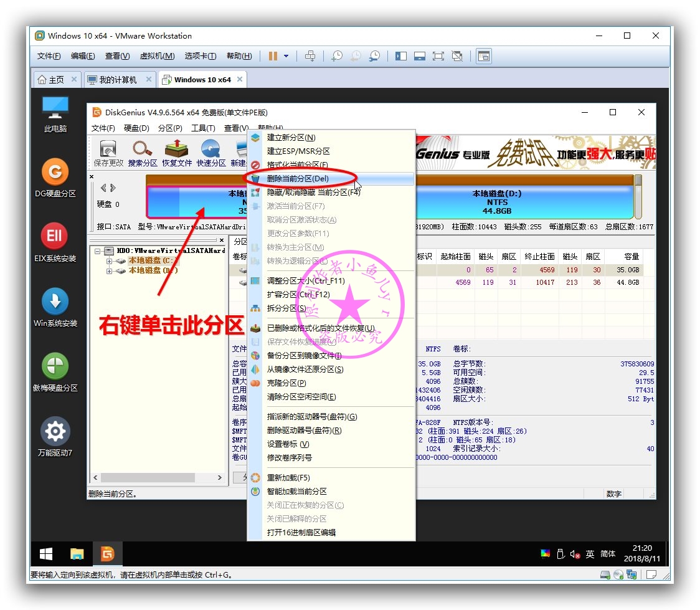Mute system volume in the tray
This screenshot has width=700, height=610.
click(x=574, y=554)
